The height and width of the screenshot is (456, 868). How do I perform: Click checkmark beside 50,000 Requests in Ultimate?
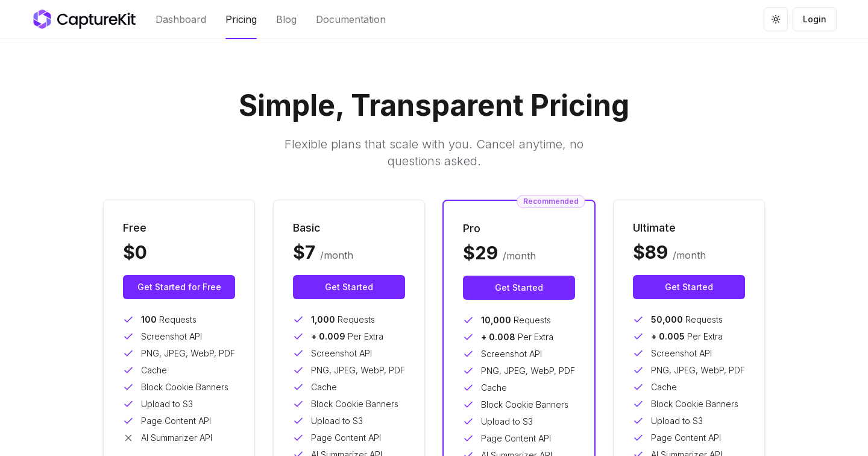point(638,320)
